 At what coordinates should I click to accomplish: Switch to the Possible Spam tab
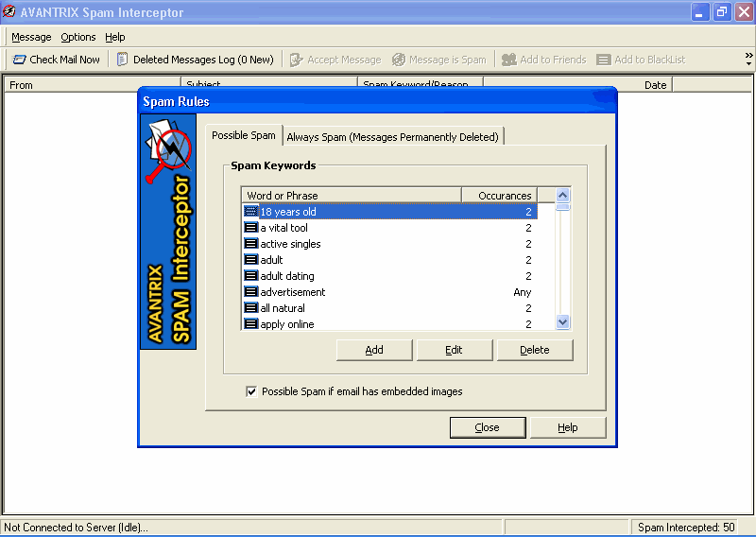pos(244,135)
